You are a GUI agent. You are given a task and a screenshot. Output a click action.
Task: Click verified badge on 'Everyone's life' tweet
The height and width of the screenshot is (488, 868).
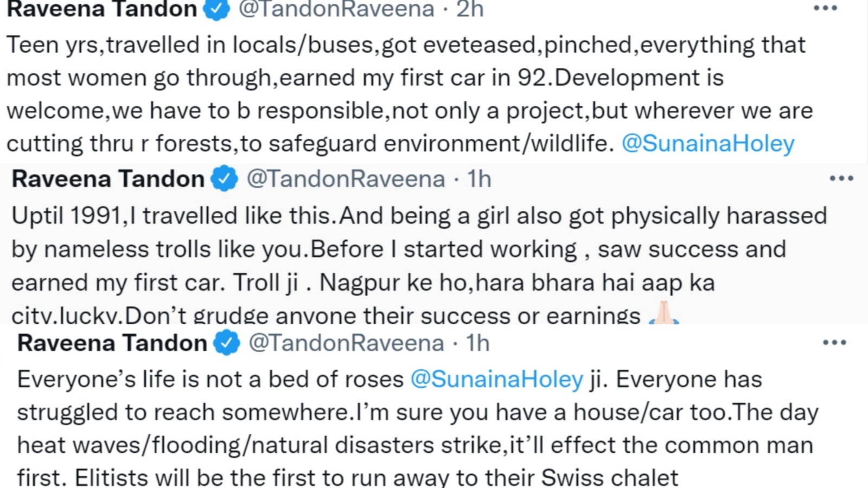click(x=227, y=343)
